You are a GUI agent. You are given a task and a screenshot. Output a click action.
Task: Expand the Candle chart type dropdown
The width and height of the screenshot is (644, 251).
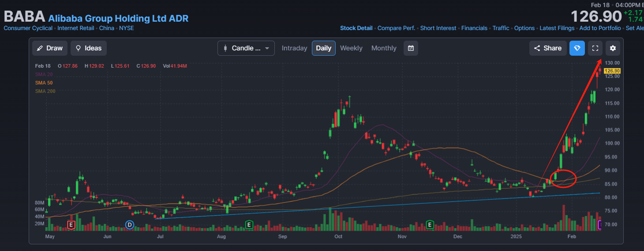click(246, 48)
